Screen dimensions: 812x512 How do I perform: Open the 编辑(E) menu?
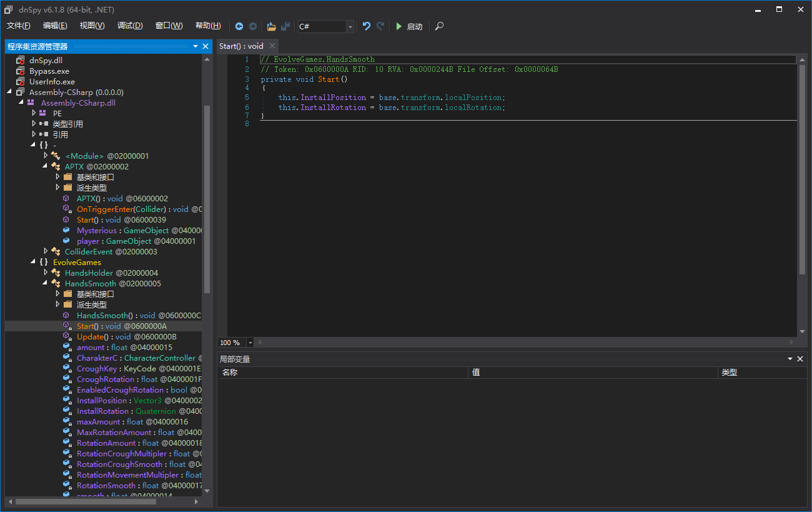click(55, 26)
